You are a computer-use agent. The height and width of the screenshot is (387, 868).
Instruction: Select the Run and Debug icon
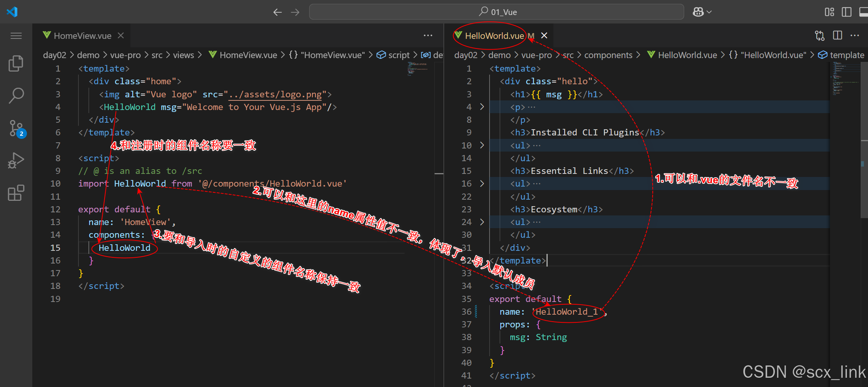(16, 161)
